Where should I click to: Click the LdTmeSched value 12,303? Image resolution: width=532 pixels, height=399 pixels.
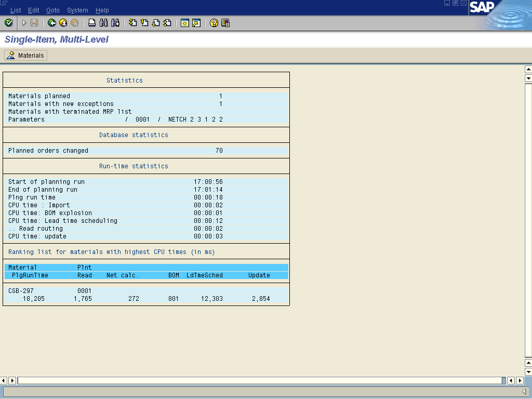212,299
